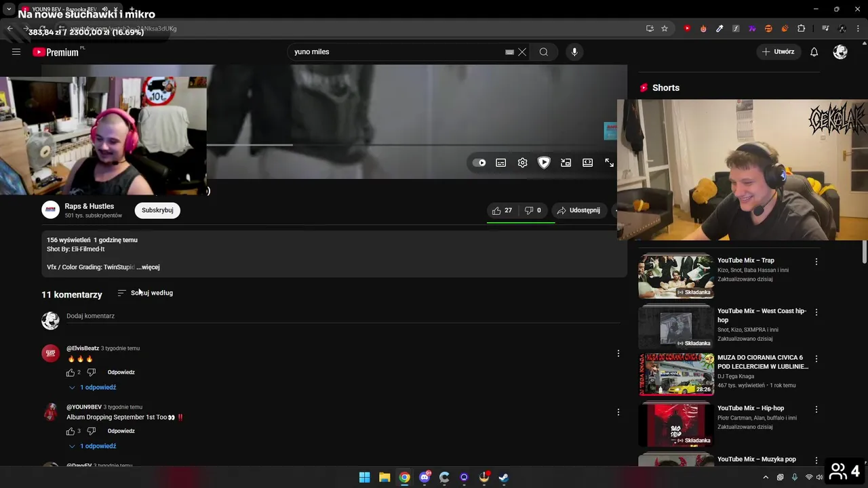Open the YouTube hamburger guide menu

16,52
